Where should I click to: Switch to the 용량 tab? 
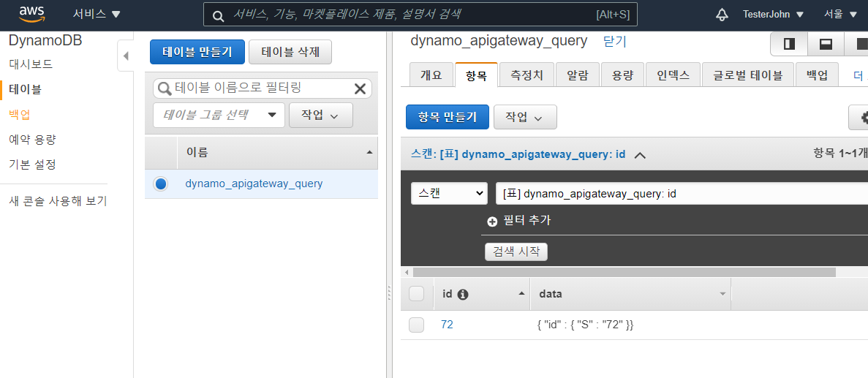pyautogui.click(x=623, y=75)
